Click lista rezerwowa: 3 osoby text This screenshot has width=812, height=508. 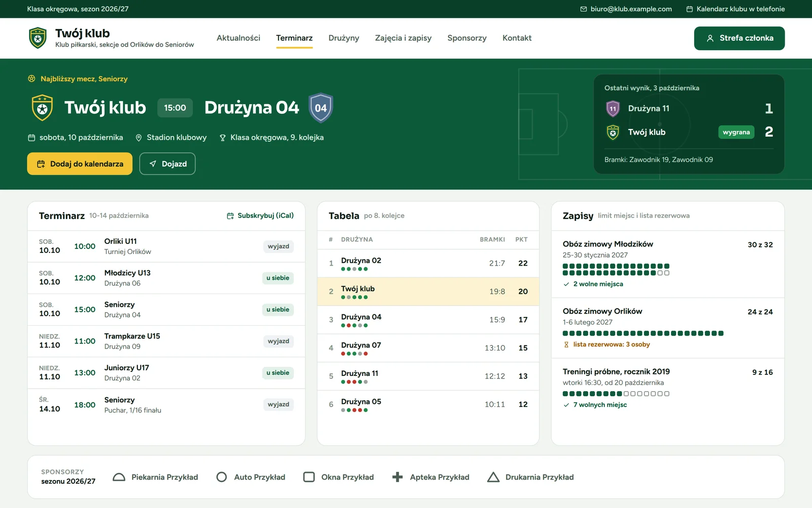[612, 344]
